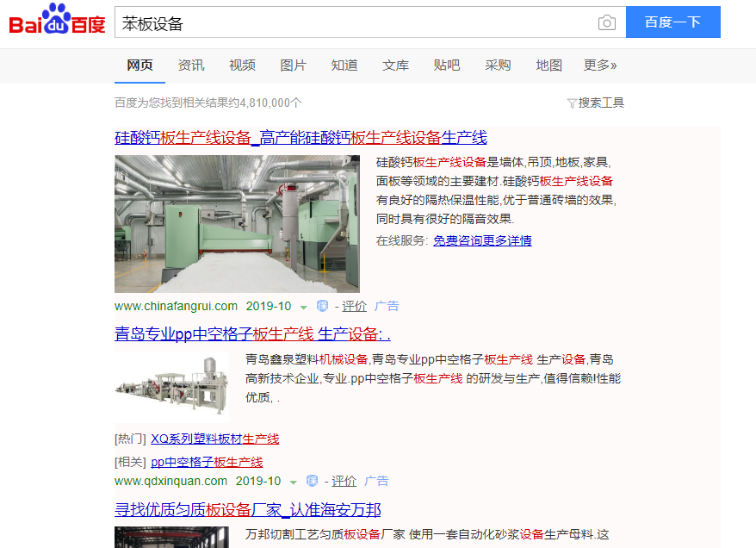Open the 地图 tab
Viewport: 756px width, 548px height.
[x=548, y=65]
